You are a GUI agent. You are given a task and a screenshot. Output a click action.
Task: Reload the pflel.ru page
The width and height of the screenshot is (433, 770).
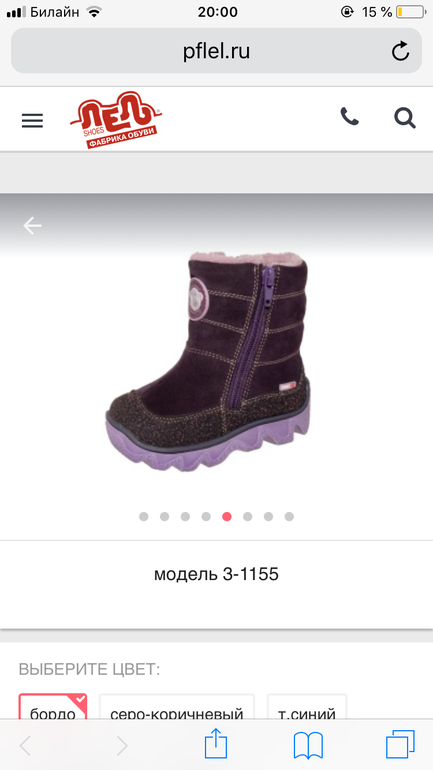[x=400, y=51]
